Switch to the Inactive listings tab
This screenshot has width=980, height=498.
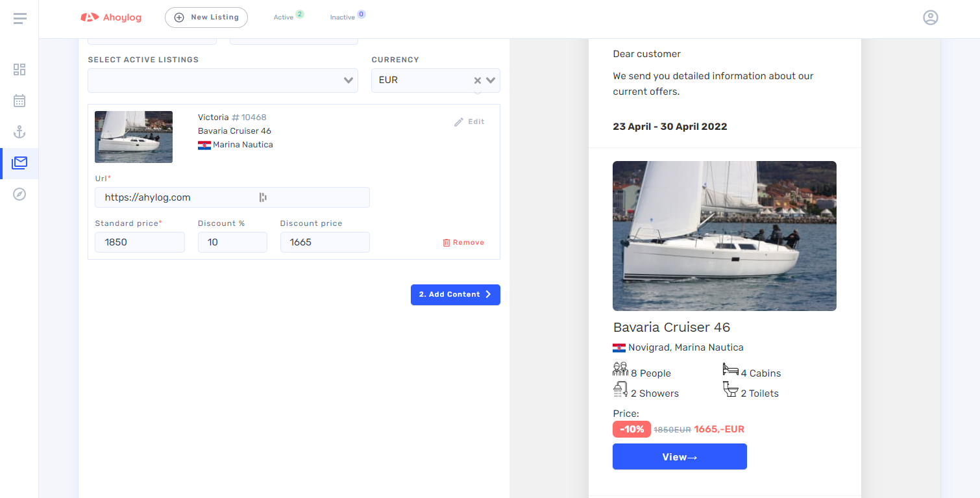tap(347, 16)
